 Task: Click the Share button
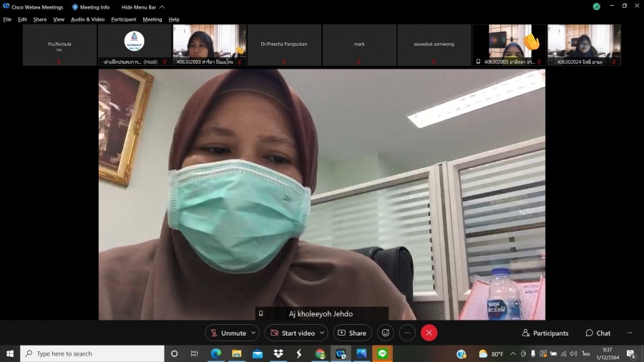tap(352, 333)
